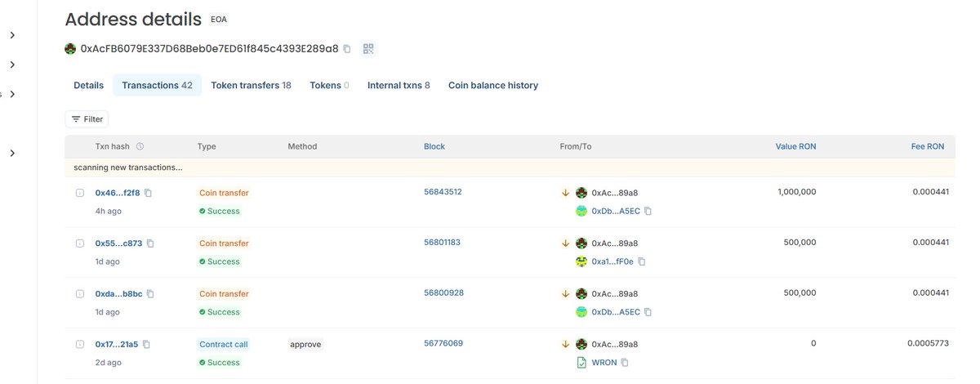Click sender avatar in the 0x55...c873 row
Screen dimensions: 980x384
click(581, 243)
